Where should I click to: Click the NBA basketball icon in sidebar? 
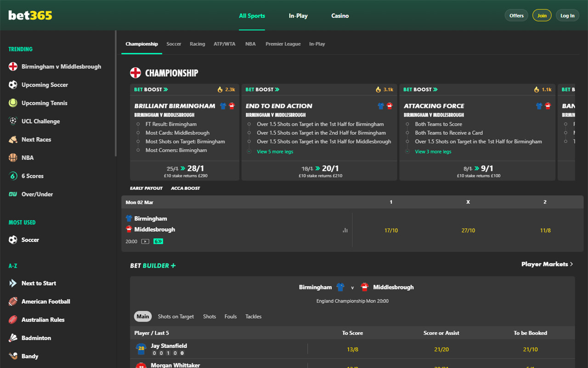click(x=13, y=158)
